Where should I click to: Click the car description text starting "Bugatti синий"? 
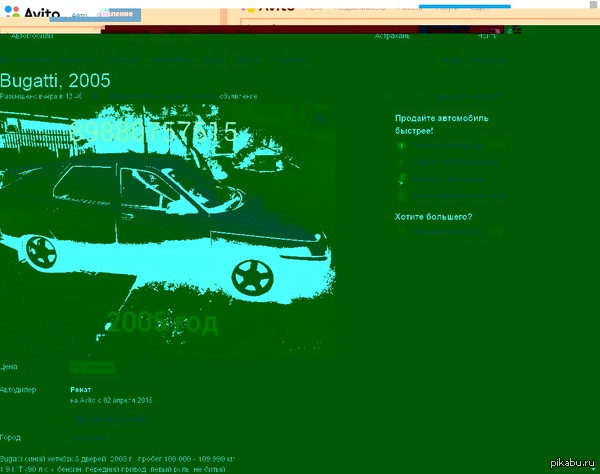tap(117, 464)
